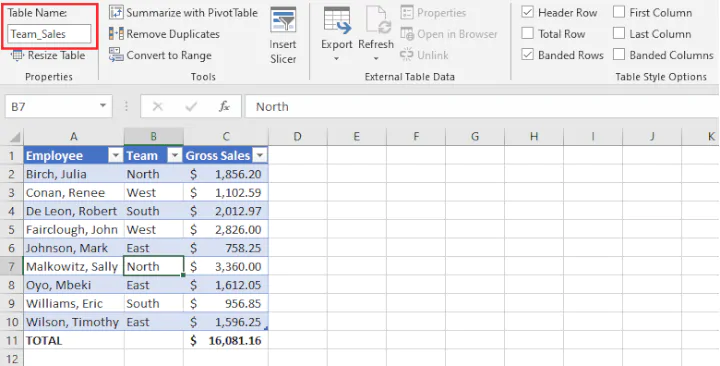
Task: Open the Gross Sales filter dropdown
Action: 260,156
